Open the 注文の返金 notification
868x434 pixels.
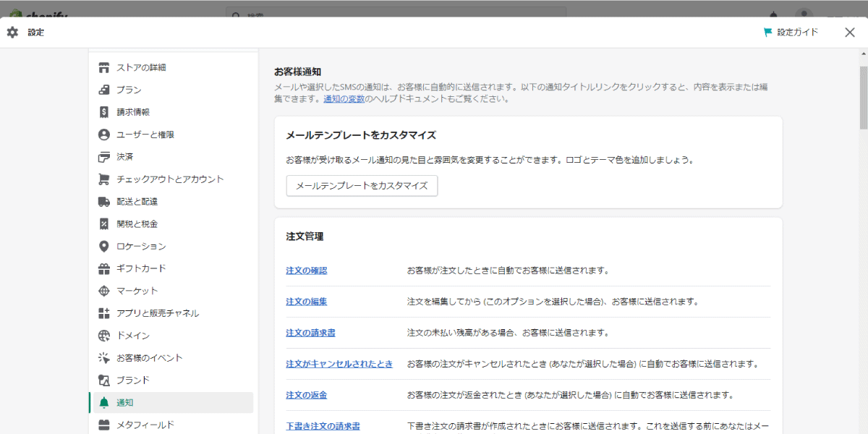307,395
